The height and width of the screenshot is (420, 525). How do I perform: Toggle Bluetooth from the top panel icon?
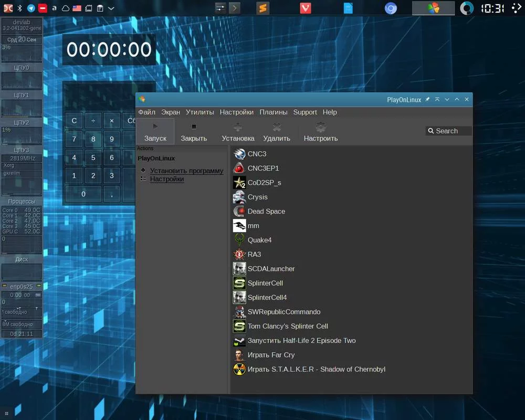(x=20, y=8)
